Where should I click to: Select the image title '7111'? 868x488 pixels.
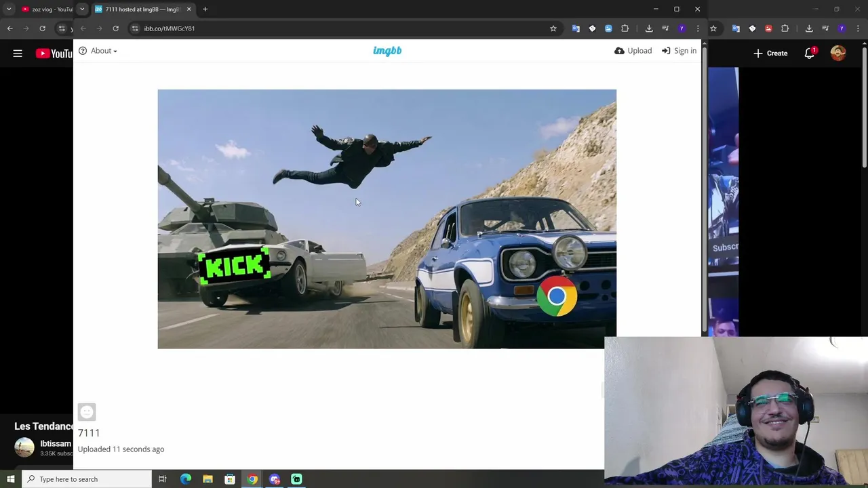click(x=89, y=433)
